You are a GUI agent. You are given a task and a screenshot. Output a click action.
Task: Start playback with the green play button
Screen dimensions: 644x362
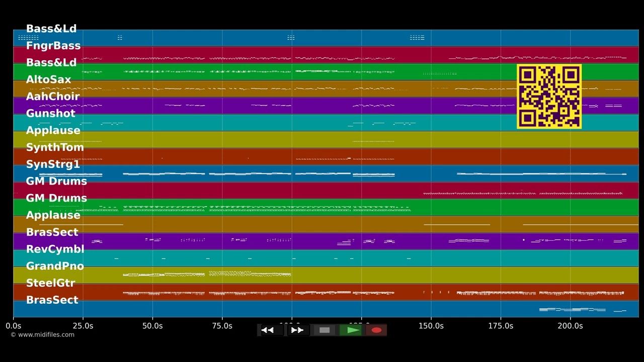(x=351, y=330)
